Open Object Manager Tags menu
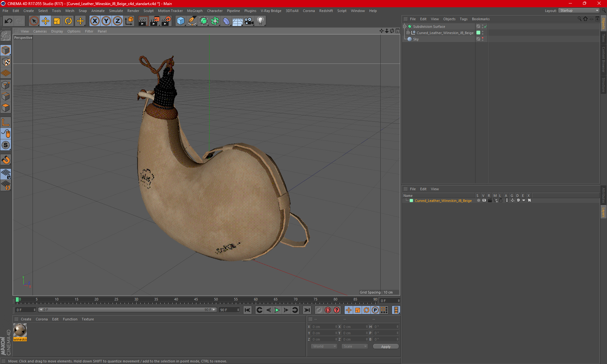Screen dimensions: 607x364 tap(463, 19)
